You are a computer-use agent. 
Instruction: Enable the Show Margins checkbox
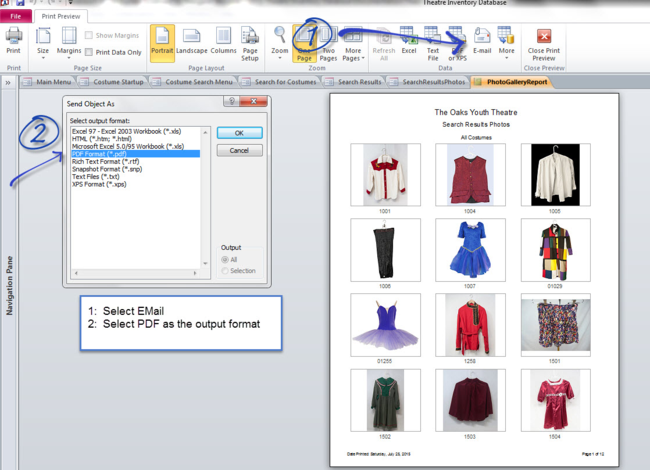point(90,35)
